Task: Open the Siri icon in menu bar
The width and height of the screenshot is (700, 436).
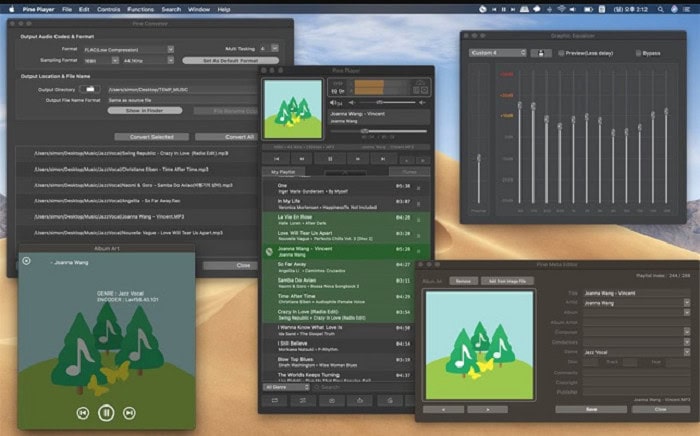Action: [x=674, y=9]
